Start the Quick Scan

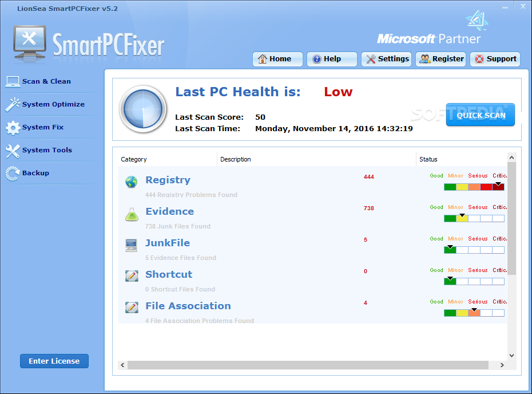pos(481,115)
